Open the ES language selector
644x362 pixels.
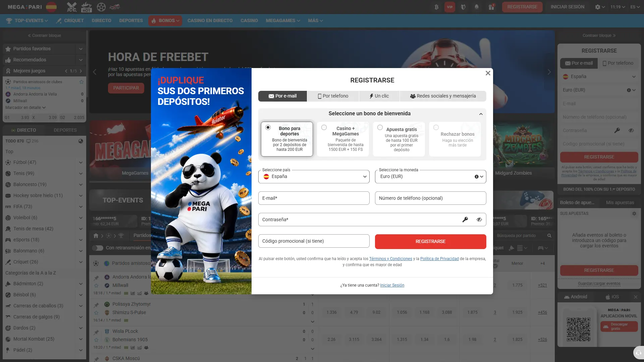tap(635, 7)
